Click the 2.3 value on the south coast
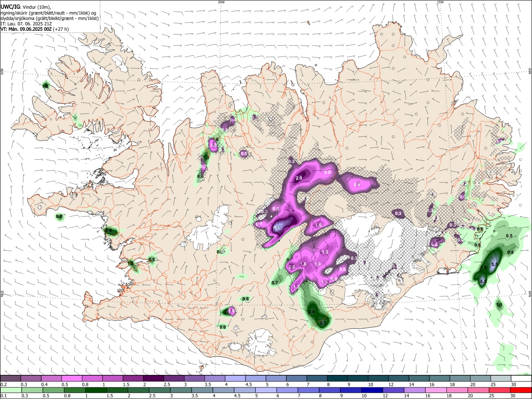The width and height of the screenshot is (532, 399). click(323, 323)
